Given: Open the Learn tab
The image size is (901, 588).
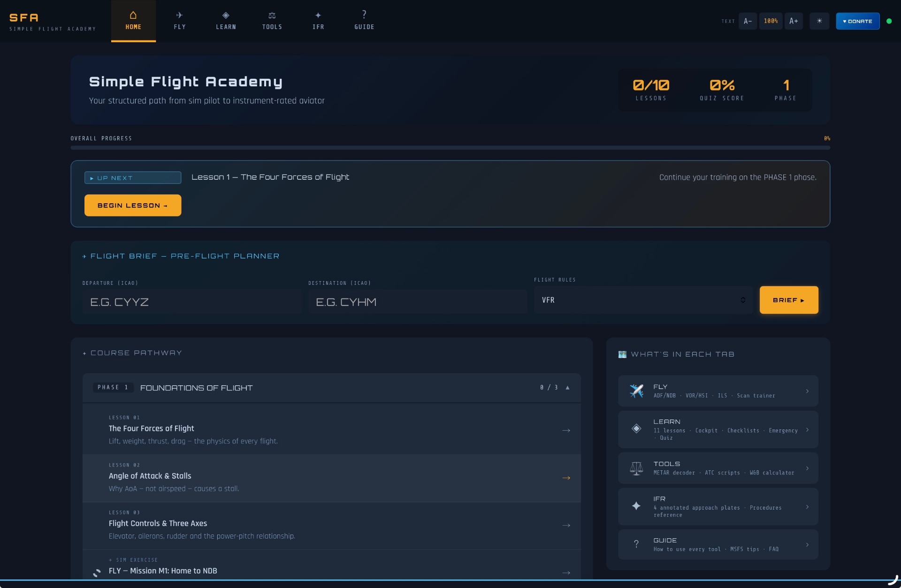Looking at the screenshot, I should point(226,21).
